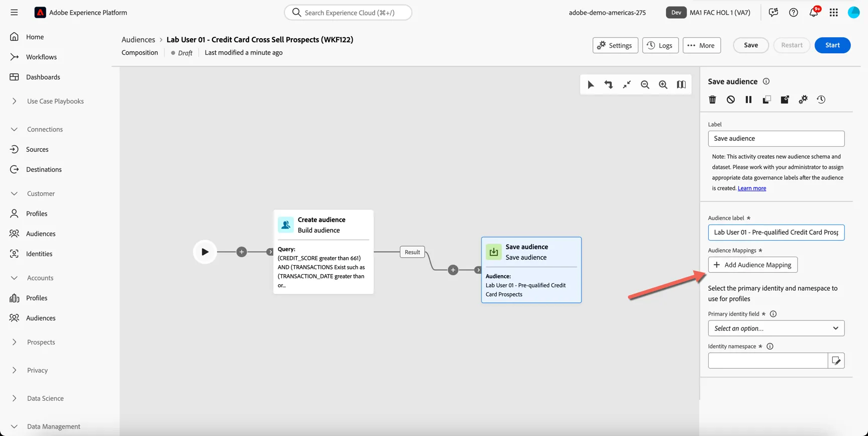Expand the Prospects section
868x436 pixels.
click(x=14, y=342)
